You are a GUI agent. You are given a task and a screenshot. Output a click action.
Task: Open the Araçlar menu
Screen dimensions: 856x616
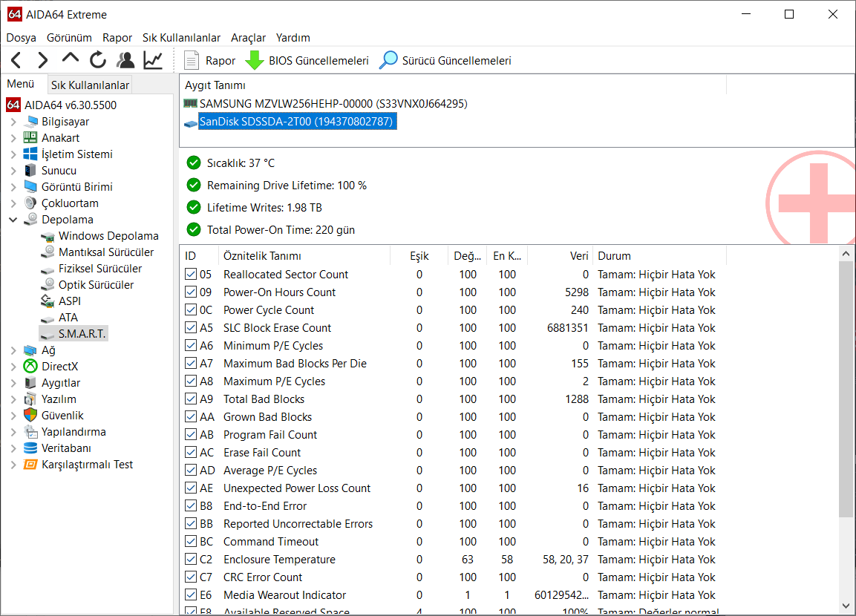pos(248,38)
